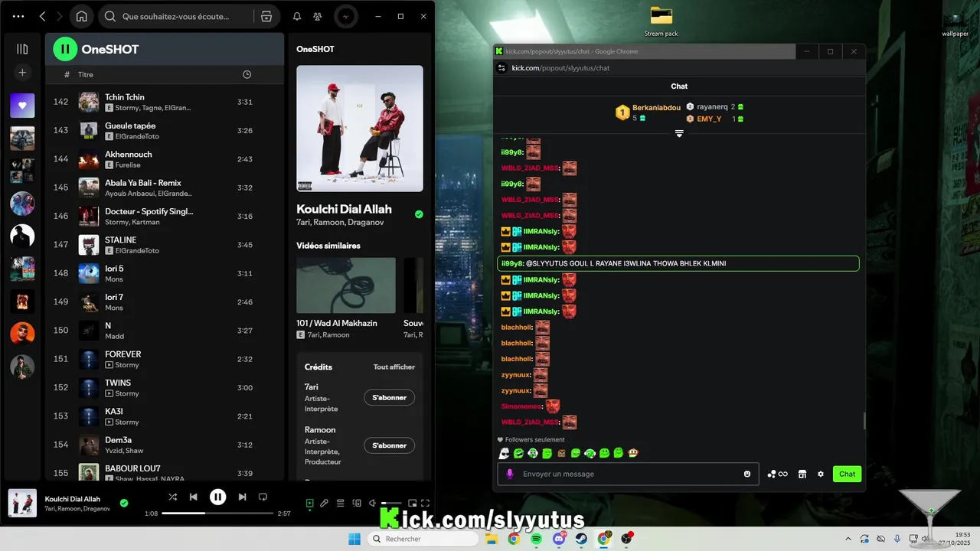980x551 pixels.
Task: Collapse leaderboard arrow below Berkaniabdou
Action: click(679, 134)
